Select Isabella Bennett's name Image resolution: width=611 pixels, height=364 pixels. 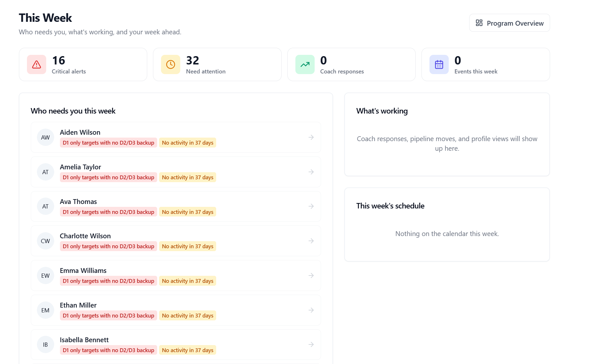[x=84, y=340]
